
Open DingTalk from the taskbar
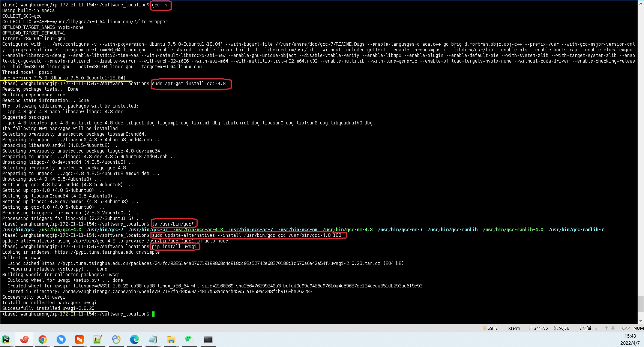[61, 340]
